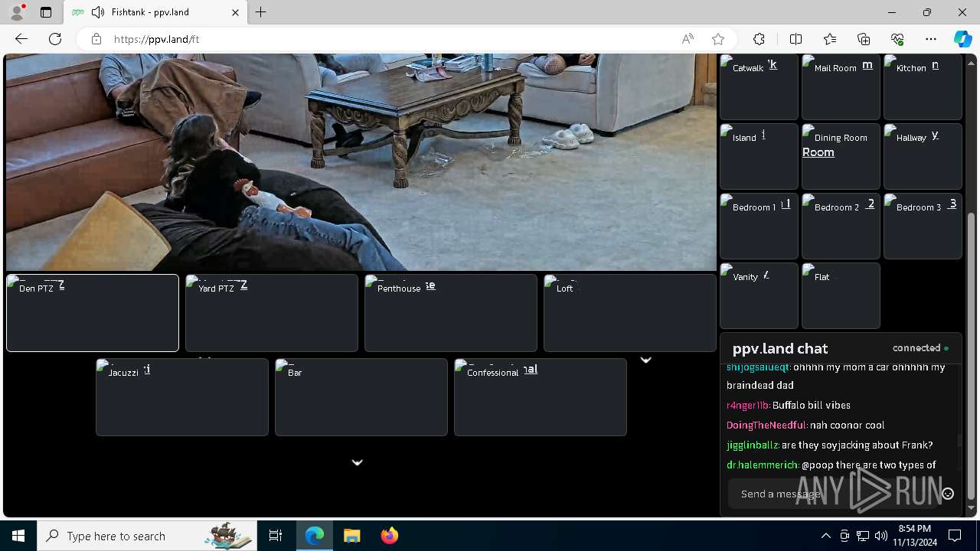
Task: Open the Mail Room camera tile
Action: click(841, 86)
